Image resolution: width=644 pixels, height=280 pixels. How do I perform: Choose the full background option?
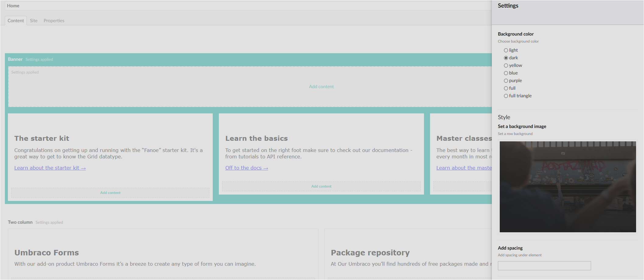[506, 88]
